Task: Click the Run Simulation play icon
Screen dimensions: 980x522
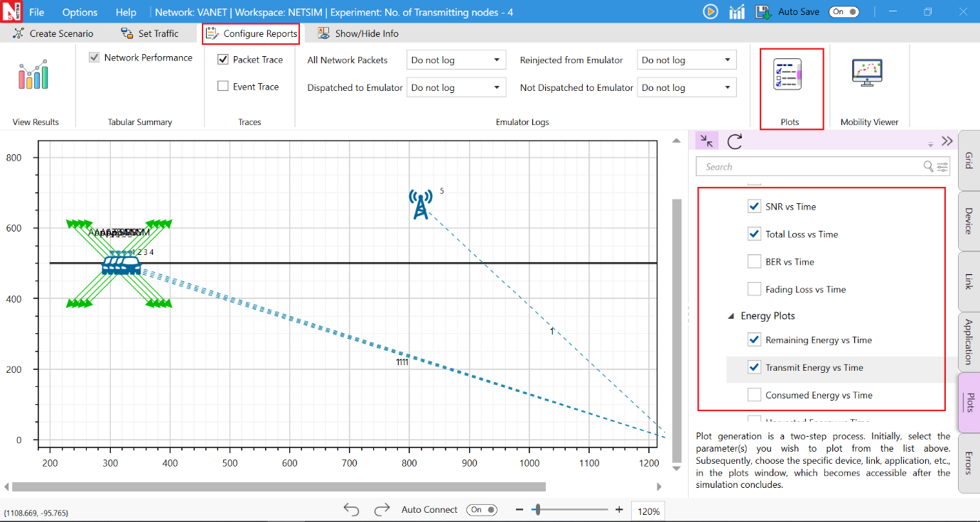Action: point(710,11)
